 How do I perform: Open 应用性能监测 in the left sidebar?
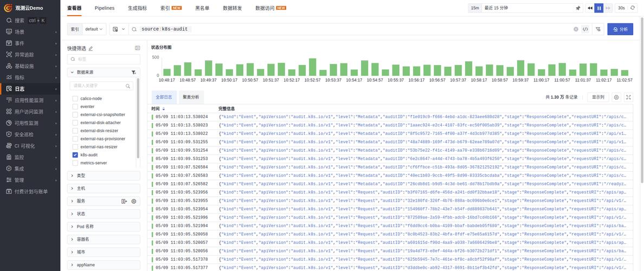(x=30, y=100)
